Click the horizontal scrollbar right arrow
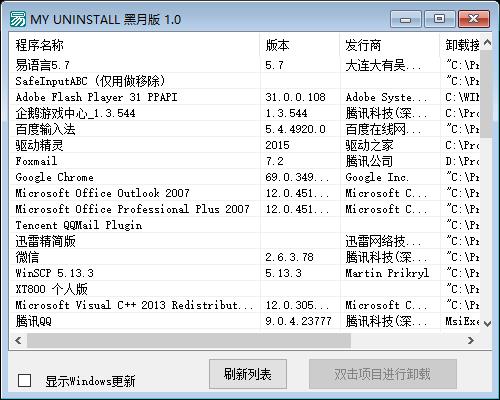 (x=471, y=340)
